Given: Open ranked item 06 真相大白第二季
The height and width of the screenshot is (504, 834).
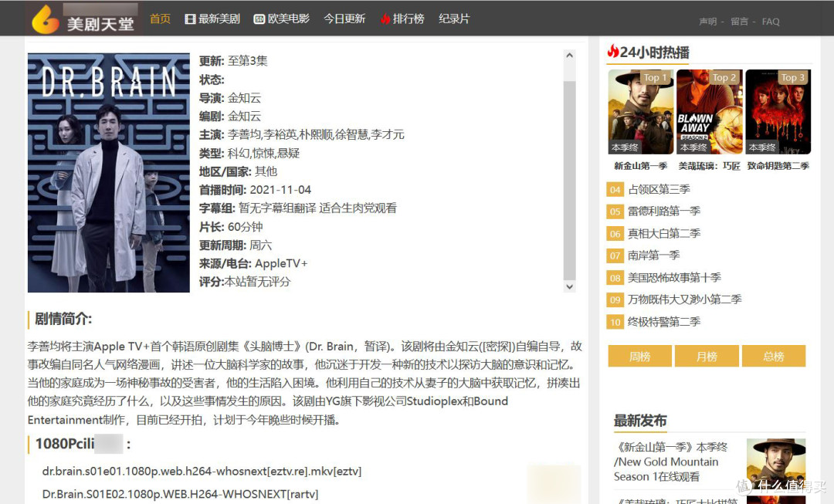Looking at the screenshot, I should click(664, 233).
